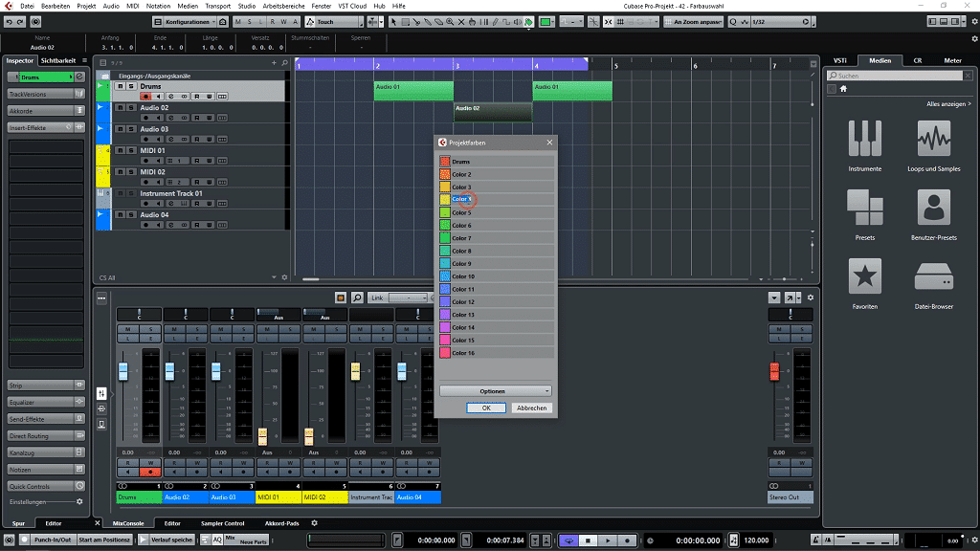Open the Einstellungen gear in the Inspector
The image size is (980, 551).
[x=79, y=501]
